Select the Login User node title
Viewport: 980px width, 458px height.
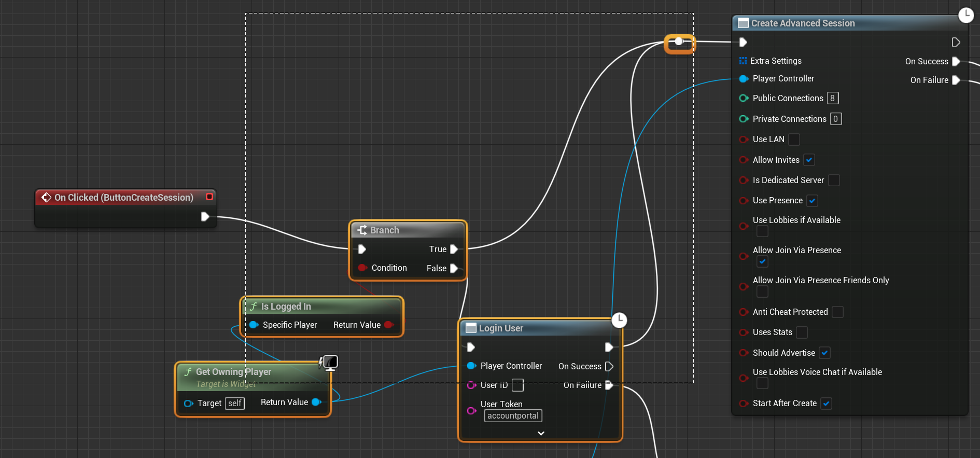coord(501,328)
